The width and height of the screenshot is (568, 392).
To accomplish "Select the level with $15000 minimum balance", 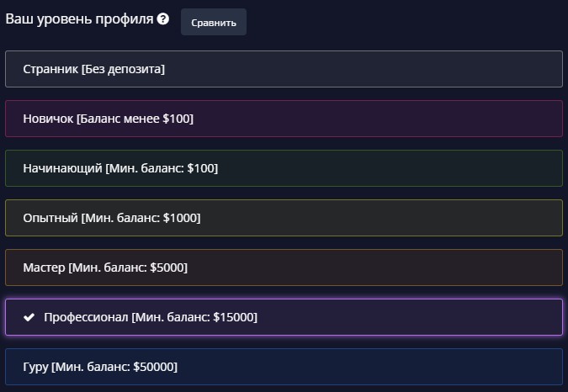I will tap(283, 317).
